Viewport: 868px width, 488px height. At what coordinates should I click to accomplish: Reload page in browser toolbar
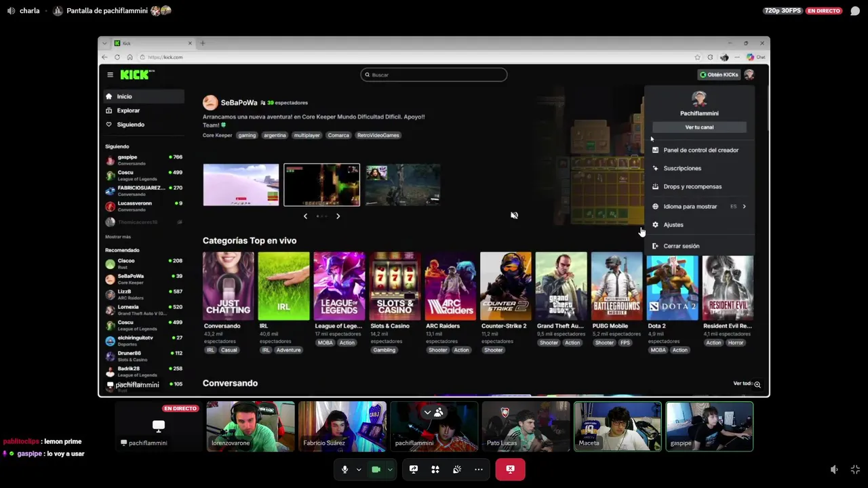(x=119, y=57)
